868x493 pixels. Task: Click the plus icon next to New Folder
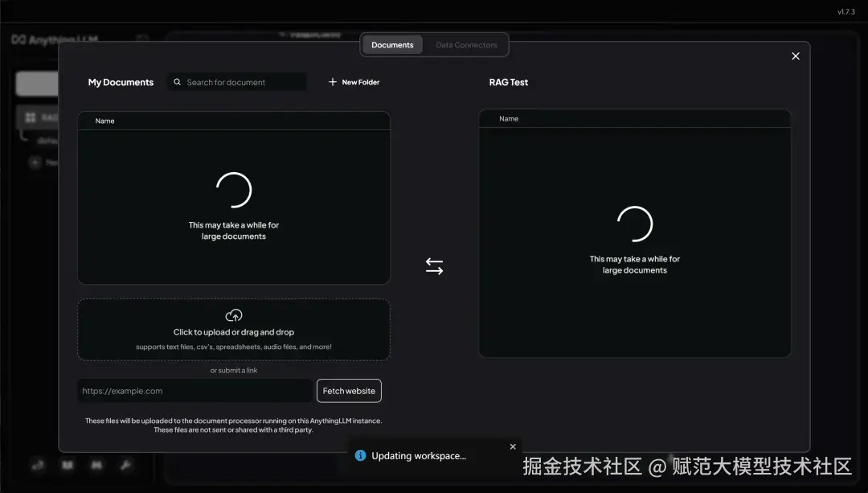pos(331,81)
